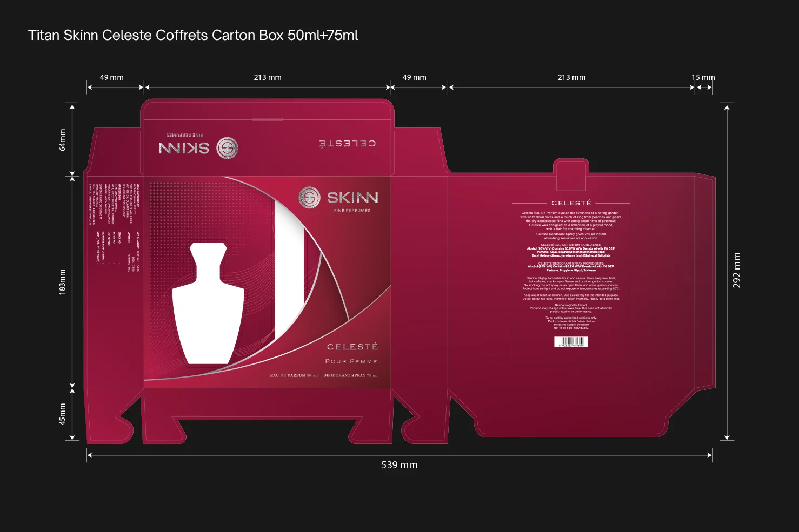Select the POUR FEMME label on front
This screenshot has height=532, width=799.
click(x=352, y=361)
